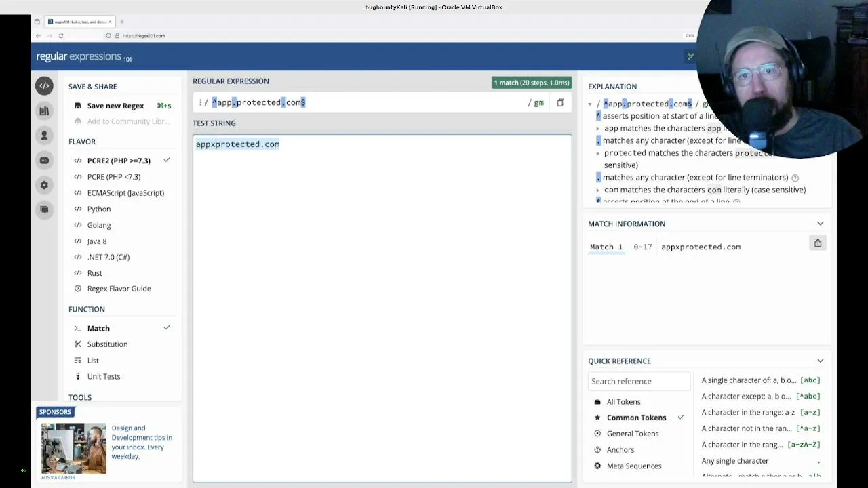The height and width of the screenshot is (488, 868).
Task: Collapse the Match Information panel
Action: pyautogui.click(x=821, y=224)
